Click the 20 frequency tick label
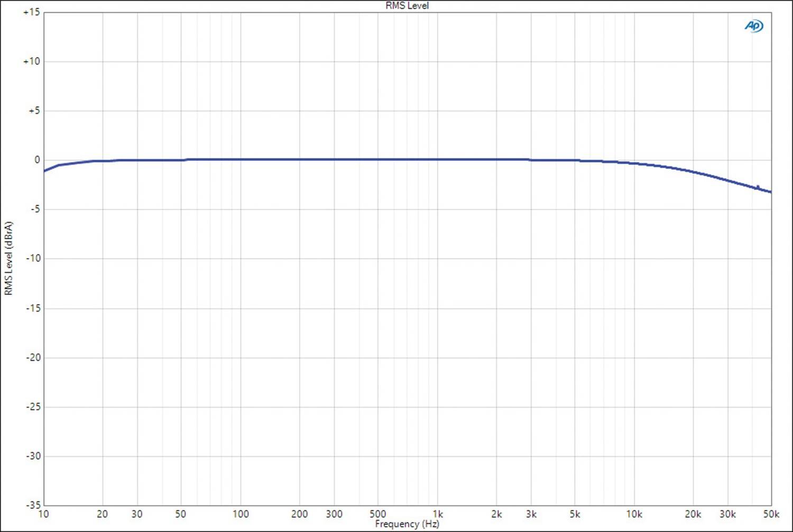 tap(103, 514)
